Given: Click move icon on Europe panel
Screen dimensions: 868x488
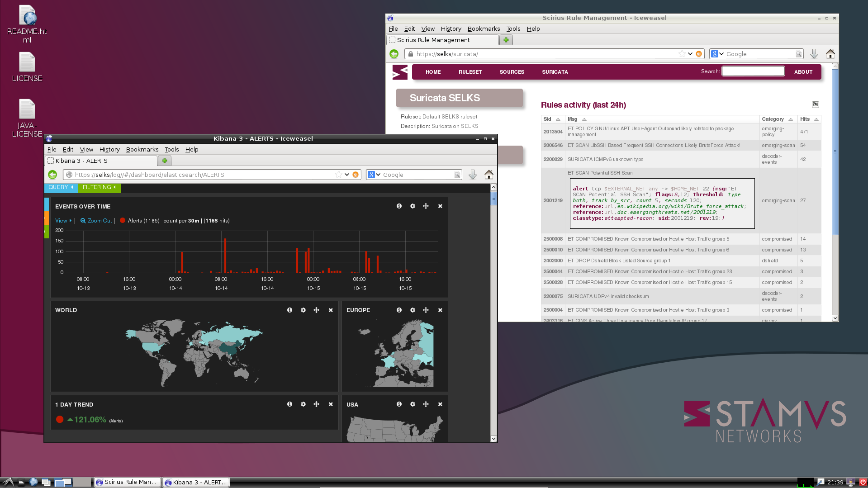Looking at the screenshot, I should click(426, 310).
